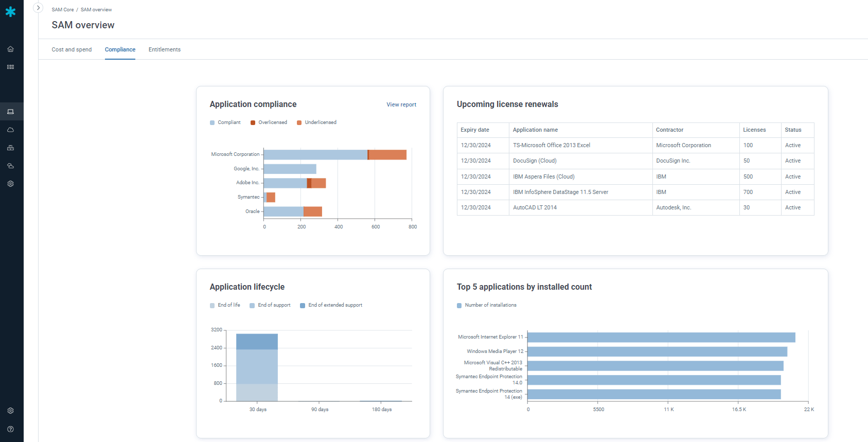This screenshot has width=868, height=442.
Task: Switch to the Cost and spend tab
Action: click(x=72, y=49)
